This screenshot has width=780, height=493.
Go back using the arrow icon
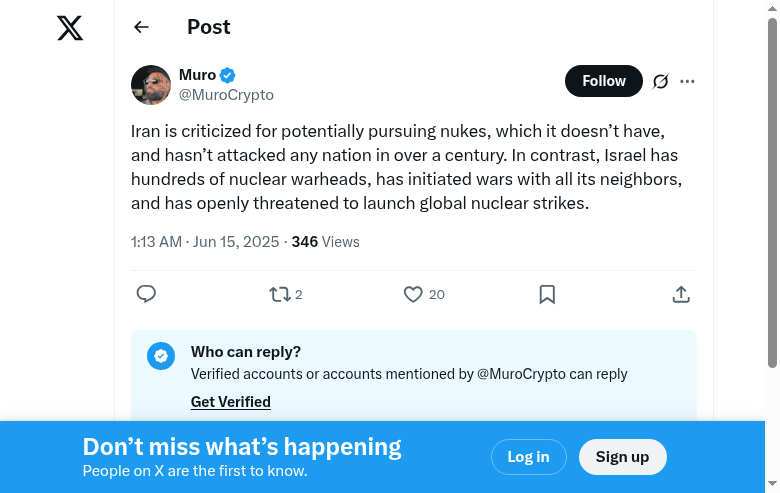pos(141,28)
